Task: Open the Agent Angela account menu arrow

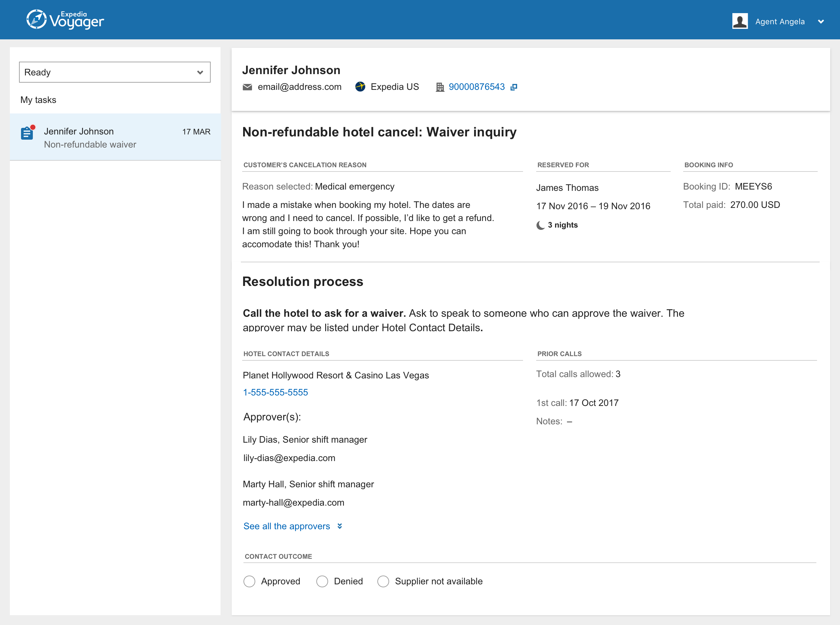Action: (821, 22)
